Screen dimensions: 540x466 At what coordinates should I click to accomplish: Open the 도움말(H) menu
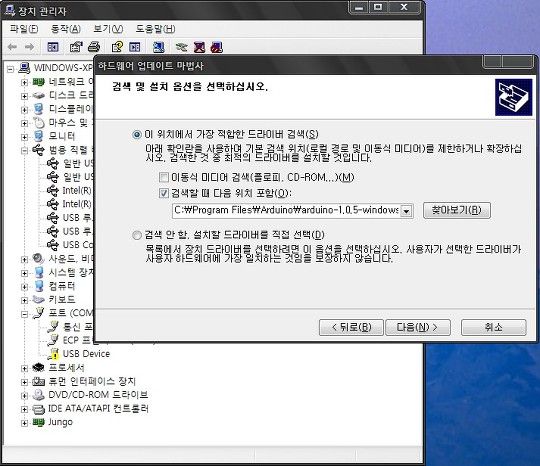tap(155, 29)
